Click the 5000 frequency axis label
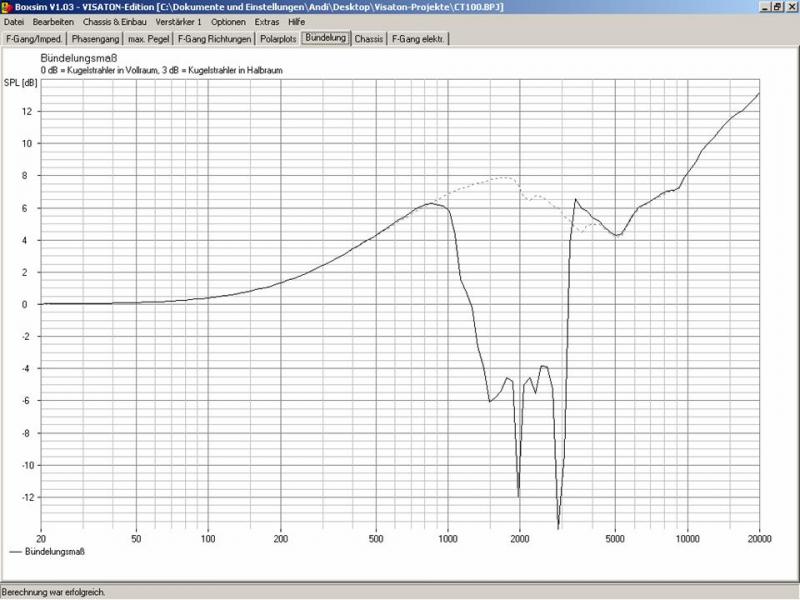 (615, 539)
